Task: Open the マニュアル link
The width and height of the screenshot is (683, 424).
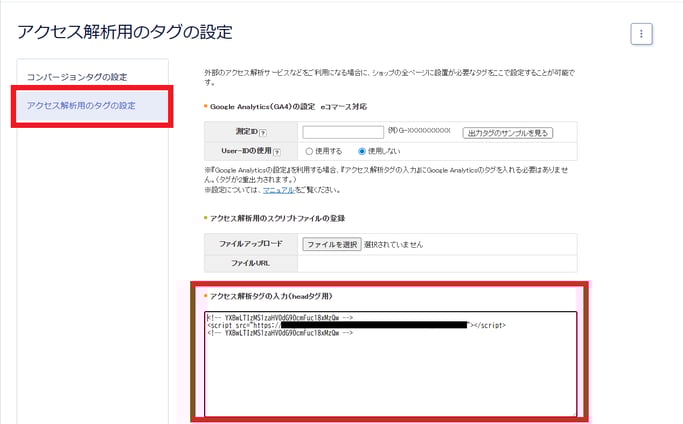Action: [x=279, y=190]
